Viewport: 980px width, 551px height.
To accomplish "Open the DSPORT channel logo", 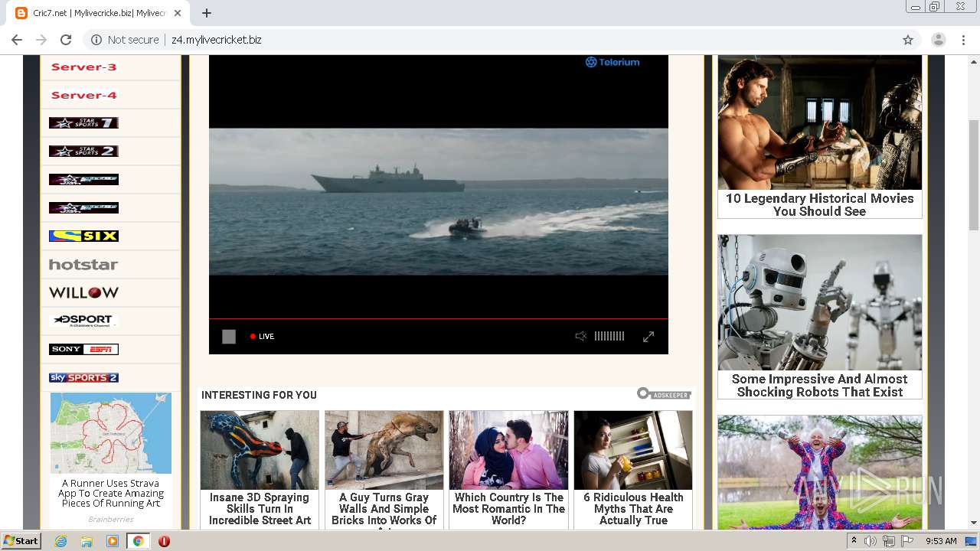I will point(83,321).
